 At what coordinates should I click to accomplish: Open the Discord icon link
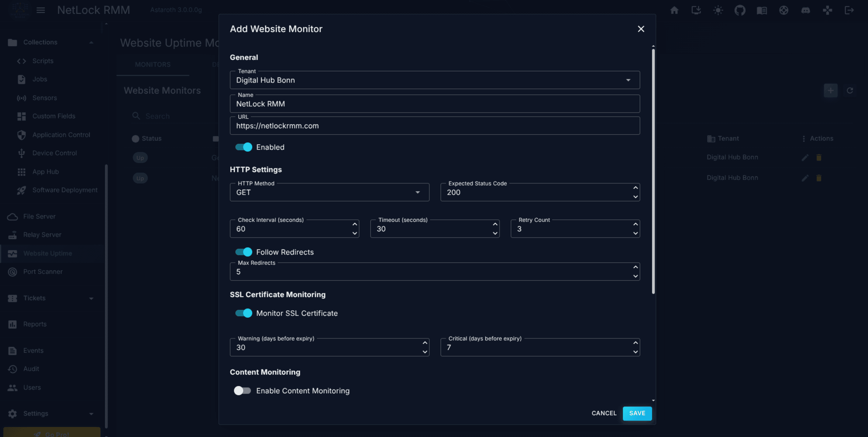(x=806, y=10)
